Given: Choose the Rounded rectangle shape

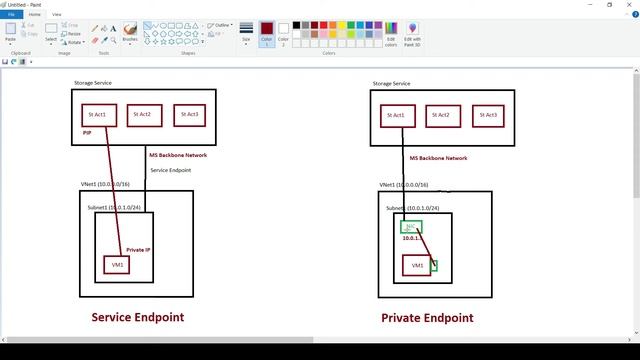Looking at the screenshot, I should [x=179, y=26].
